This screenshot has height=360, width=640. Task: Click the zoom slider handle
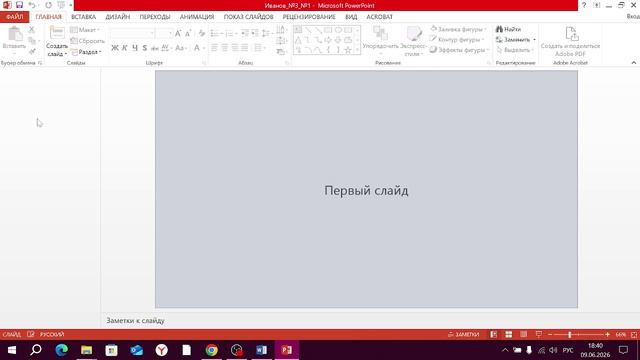[x=570, y=334]
